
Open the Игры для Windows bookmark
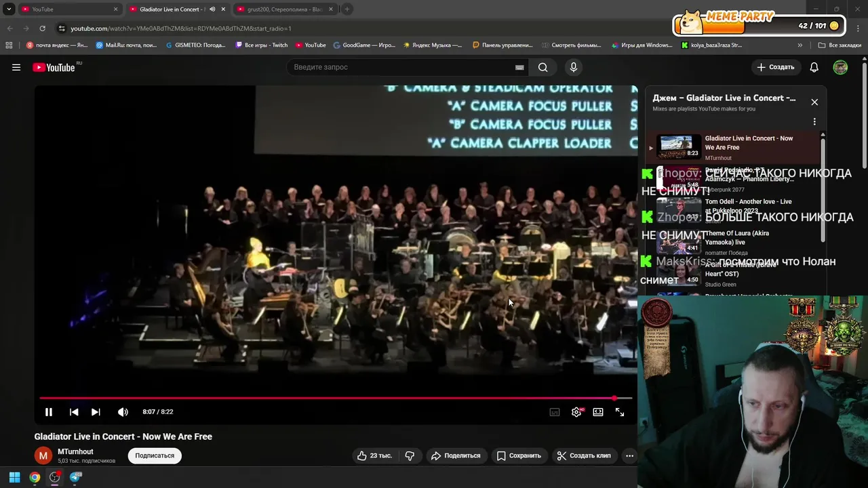642,45
